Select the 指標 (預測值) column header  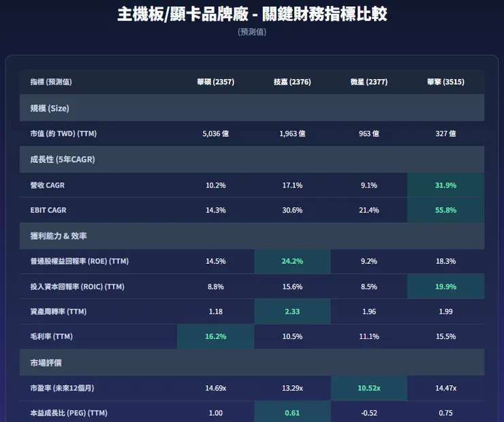(x=51, y=82)
